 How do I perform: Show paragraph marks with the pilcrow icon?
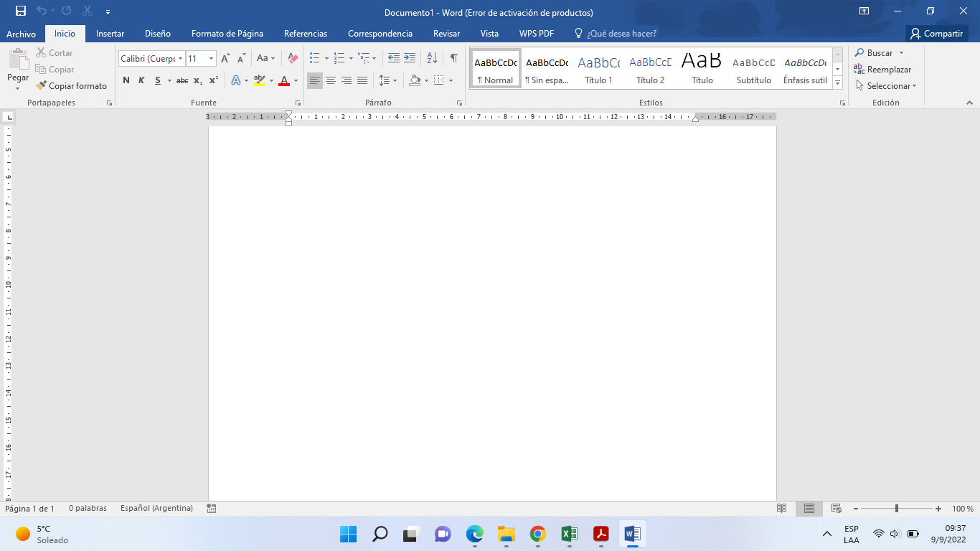453,58
